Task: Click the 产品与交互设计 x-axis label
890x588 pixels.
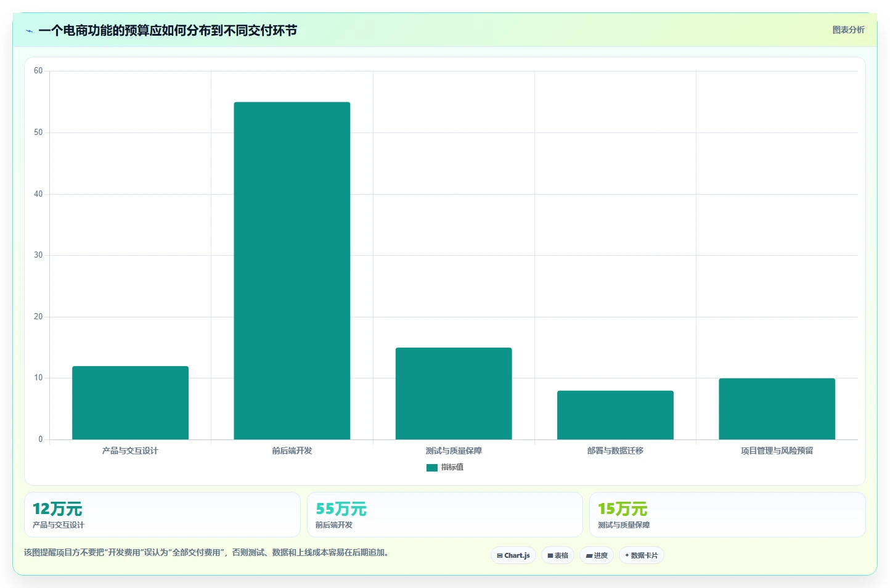Action: point(130,451)
